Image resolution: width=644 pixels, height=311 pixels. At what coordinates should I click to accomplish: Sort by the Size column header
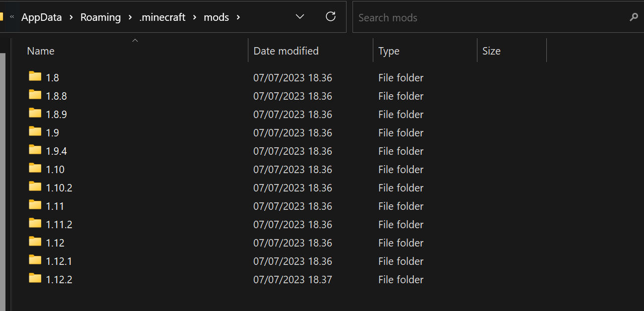pos(491,51)
